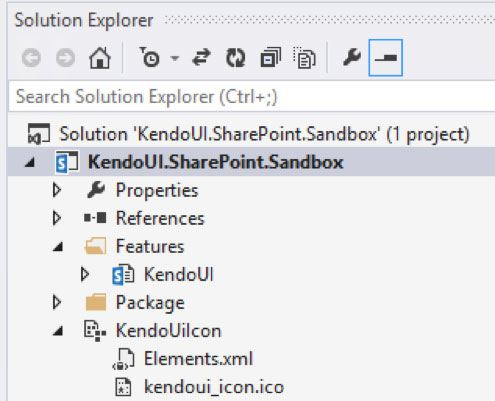Select the KendoUI.SharePoint.Sandbox project
495x401 pixels.
[215, 162]
